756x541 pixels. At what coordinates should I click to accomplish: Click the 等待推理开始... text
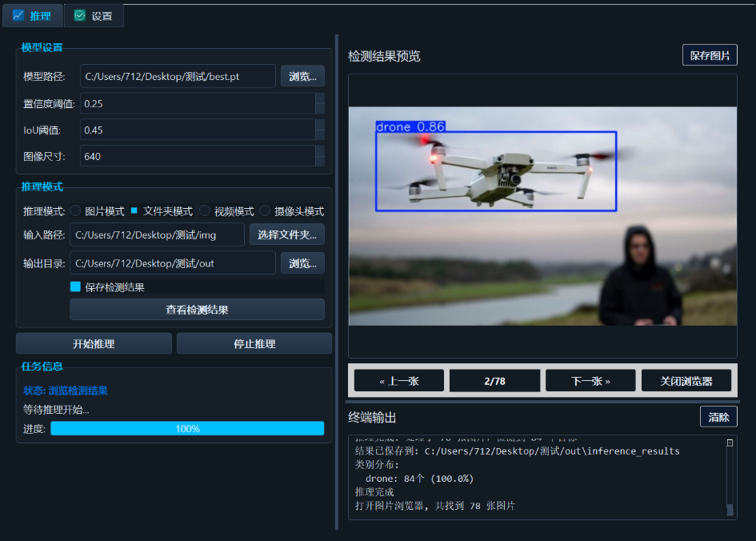pos(56,410)
